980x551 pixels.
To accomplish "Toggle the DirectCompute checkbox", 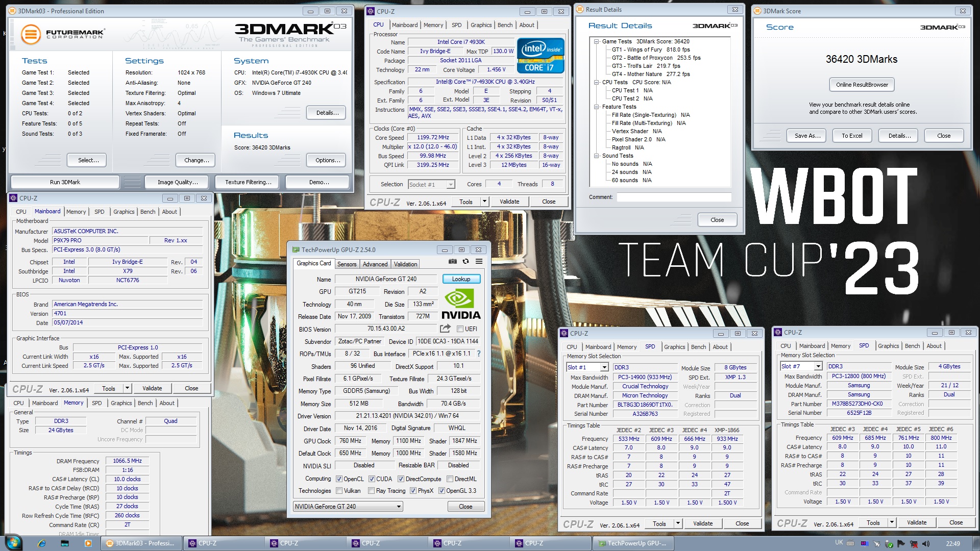I will pyautogui.click(x=401, y=479).
